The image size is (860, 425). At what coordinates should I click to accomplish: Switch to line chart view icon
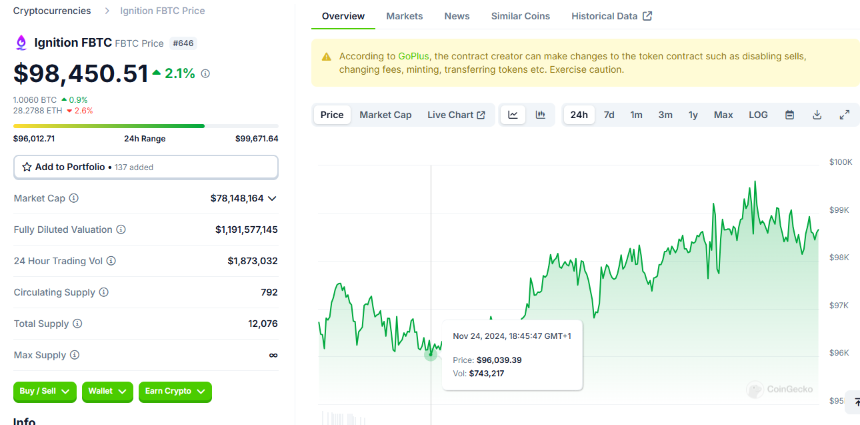513,115
